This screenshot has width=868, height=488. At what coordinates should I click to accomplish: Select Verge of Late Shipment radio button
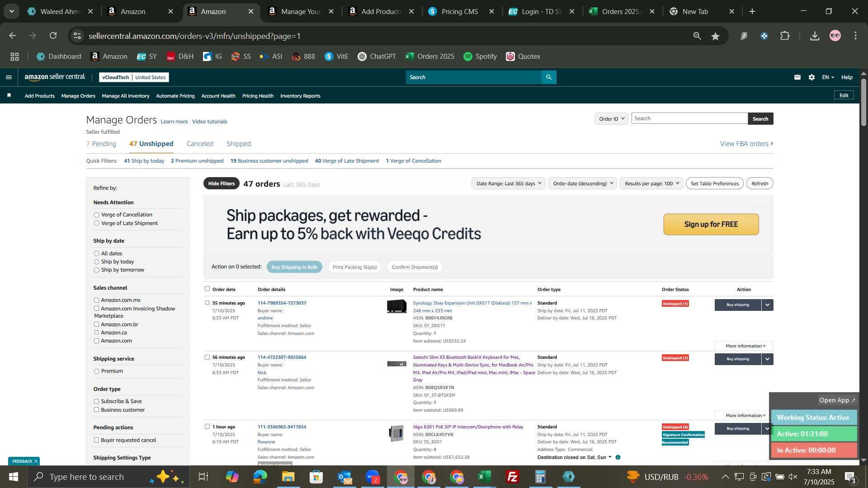coord(96,223)
